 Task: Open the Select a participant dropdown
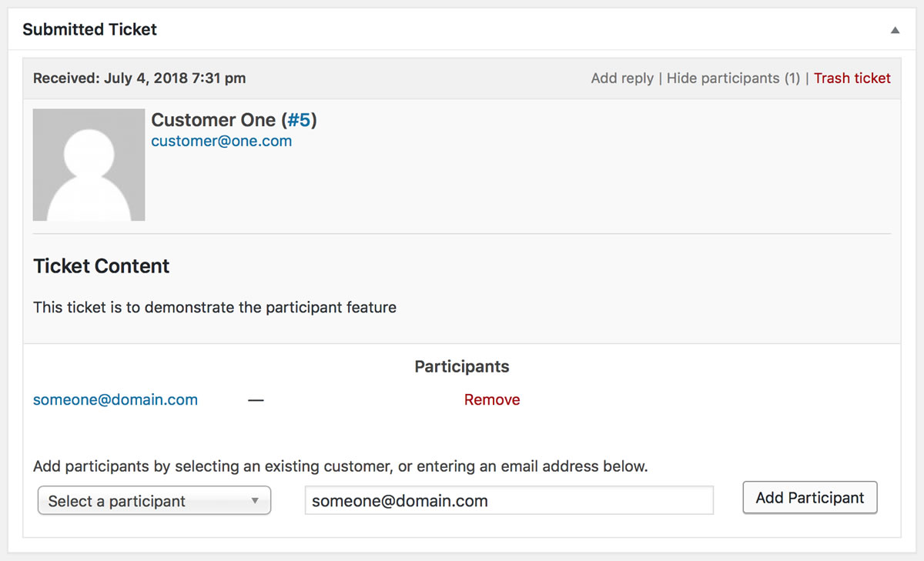tap(154, 501)
